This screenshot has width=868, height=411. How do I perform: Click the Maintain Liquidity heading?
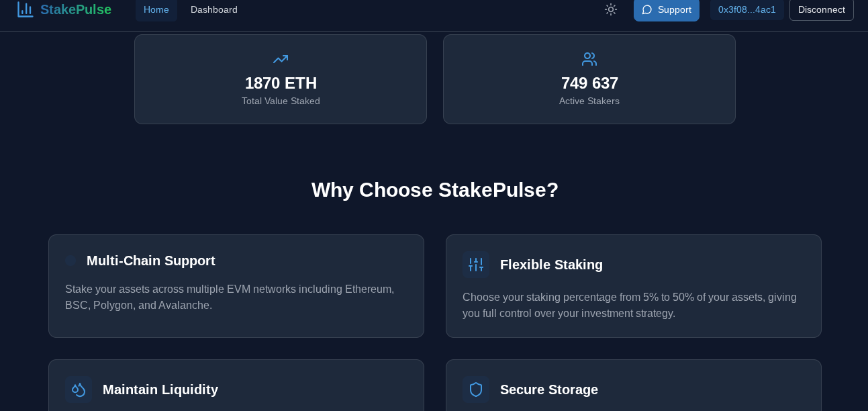coord(160,390)
